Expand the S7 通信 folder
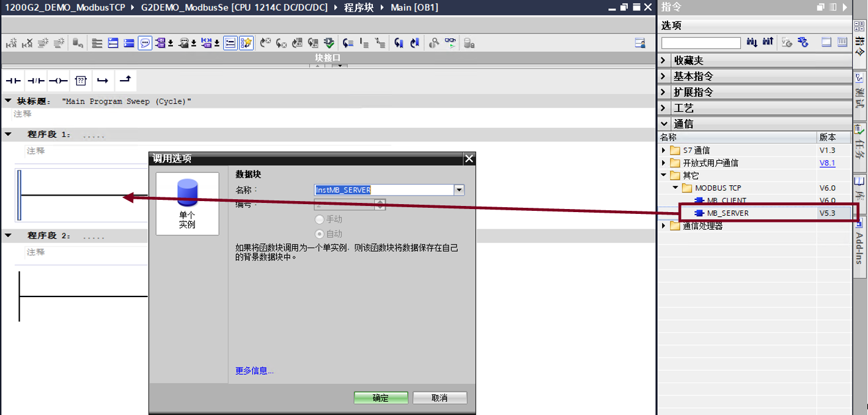868x415 pixels. [664, 150]
